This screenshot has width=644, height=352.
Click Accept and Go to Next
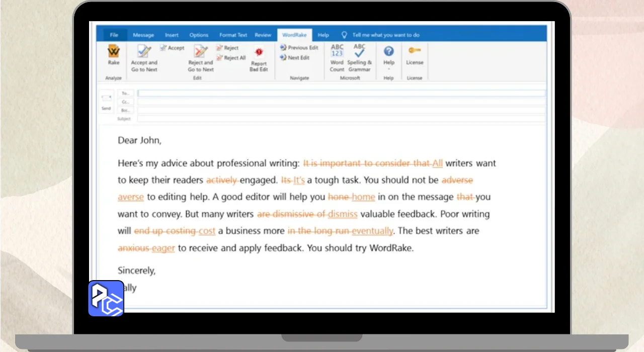pos(144,58)
